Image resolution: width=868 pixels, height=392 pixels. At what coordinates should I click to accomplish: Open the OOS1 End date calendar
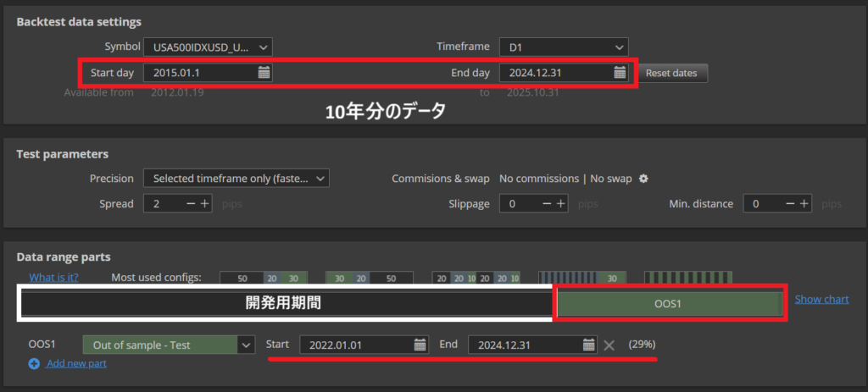(x=589, y=345)
